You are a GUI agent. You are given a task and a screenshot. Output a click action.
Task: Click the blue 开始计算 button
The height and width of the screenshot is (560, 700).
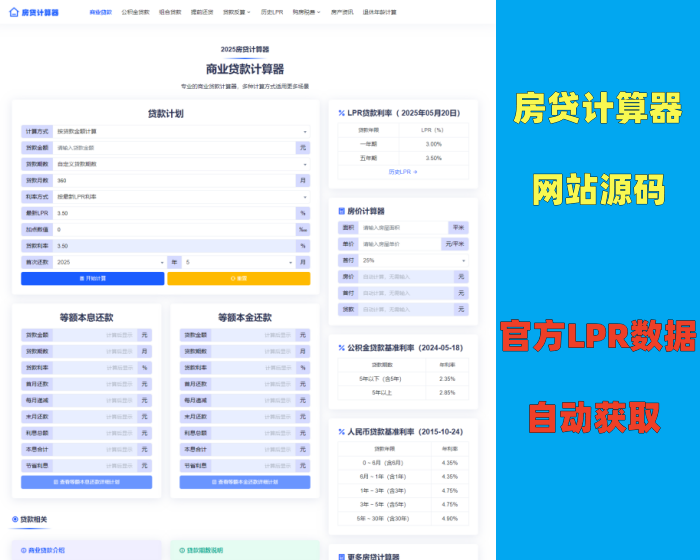[92, 279]
